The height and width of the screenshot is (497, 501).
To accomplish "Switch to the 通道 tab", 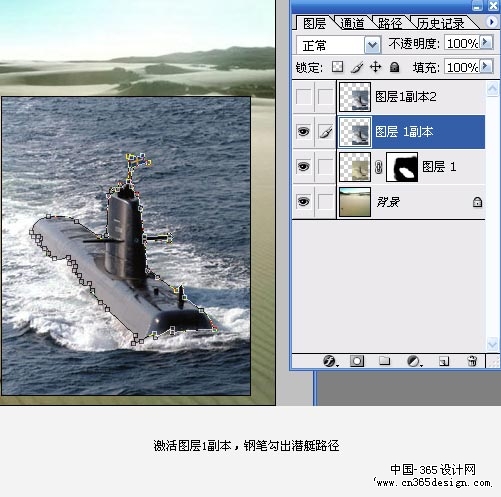I will (352, 23).
